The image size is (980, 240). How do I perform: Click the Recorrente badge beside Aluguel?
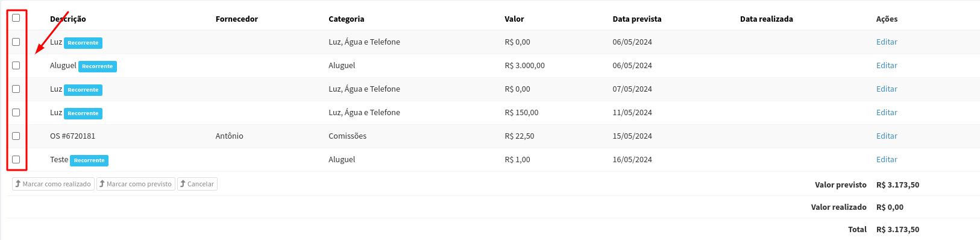(98, 66)
